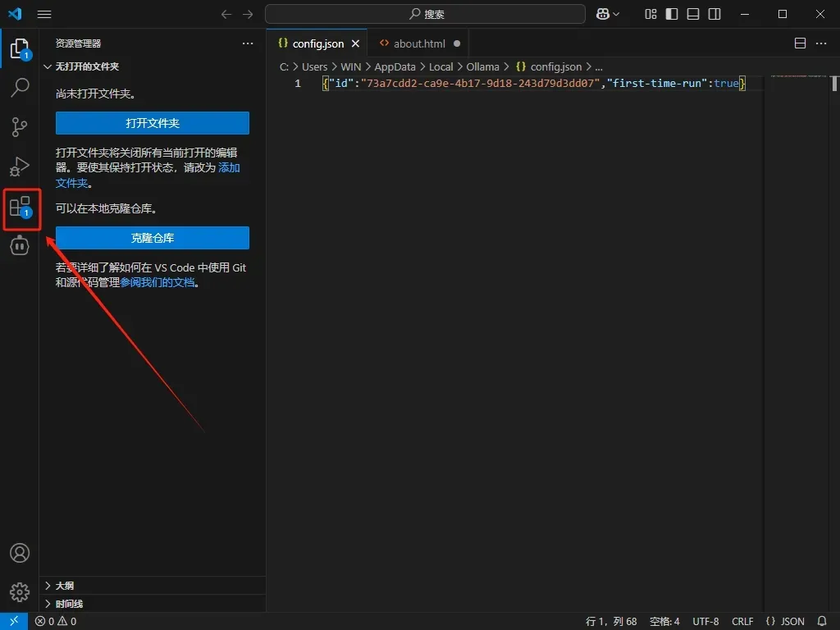Open the robot chat assistant view
Viewport: 840px width, 630px height.
click(20, 246)
